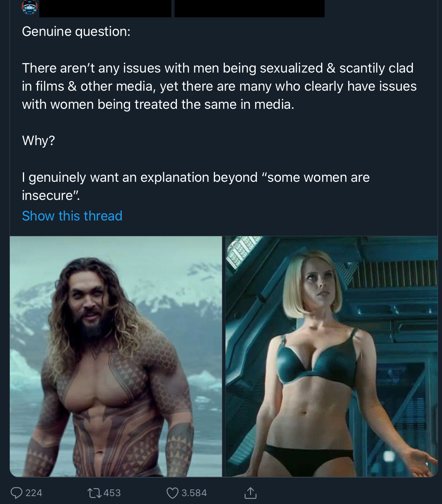Image resolution: width=442 pixels, height=504 pixels.
Task: Select the 'Genuine question:' text line
Action: pos(76,32)
